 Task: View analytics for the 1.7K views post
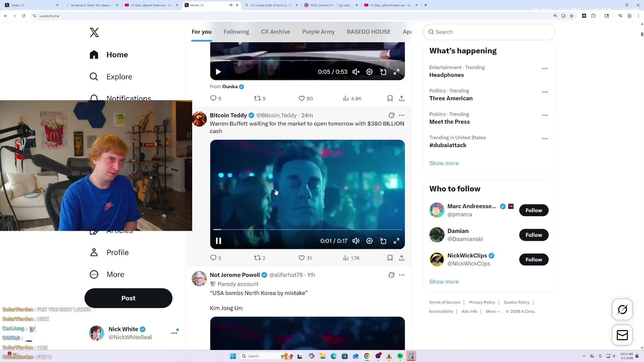tap(351, 258)
